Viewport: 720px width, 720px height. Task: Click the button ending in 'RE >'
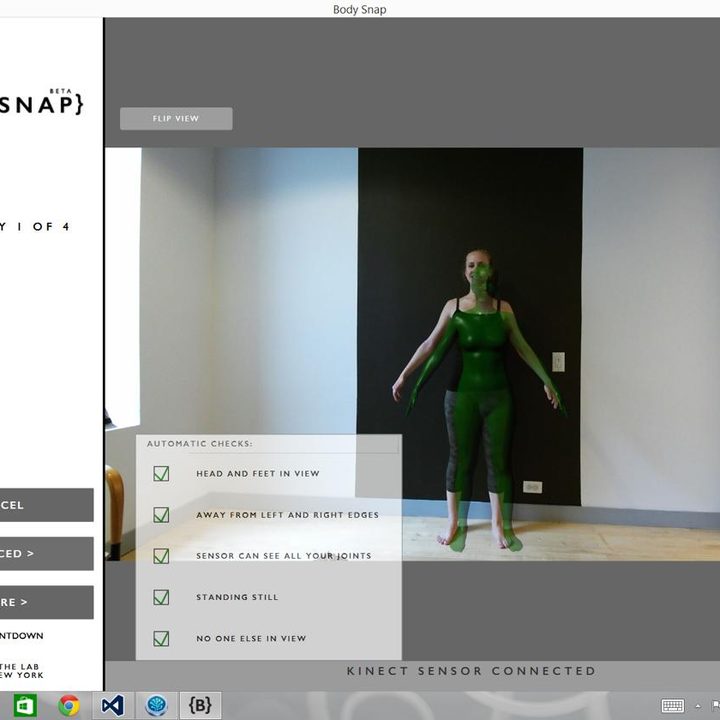pos(46,602)
